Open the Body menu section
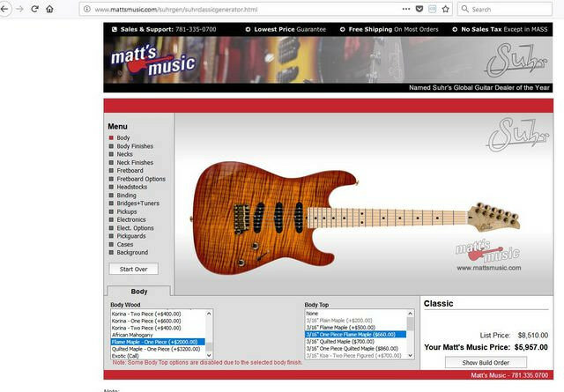Screen dimensions: 564x392 (123, 137)
